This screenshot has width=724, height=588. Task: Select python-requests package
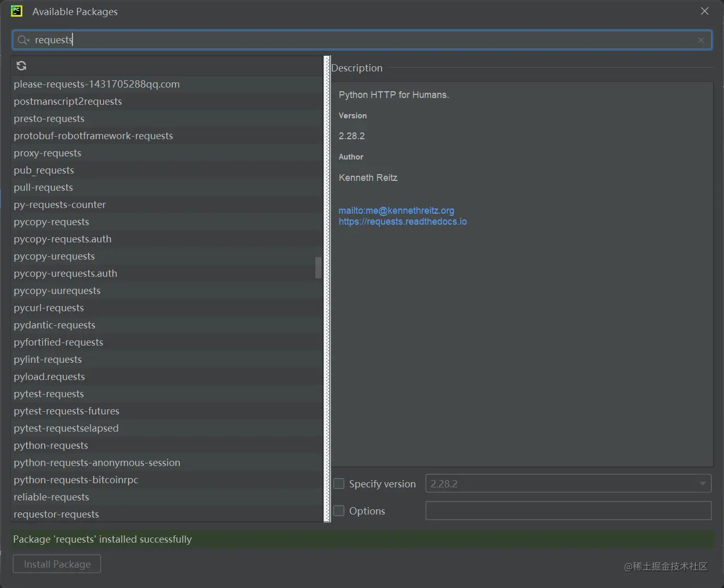[167, 445]
